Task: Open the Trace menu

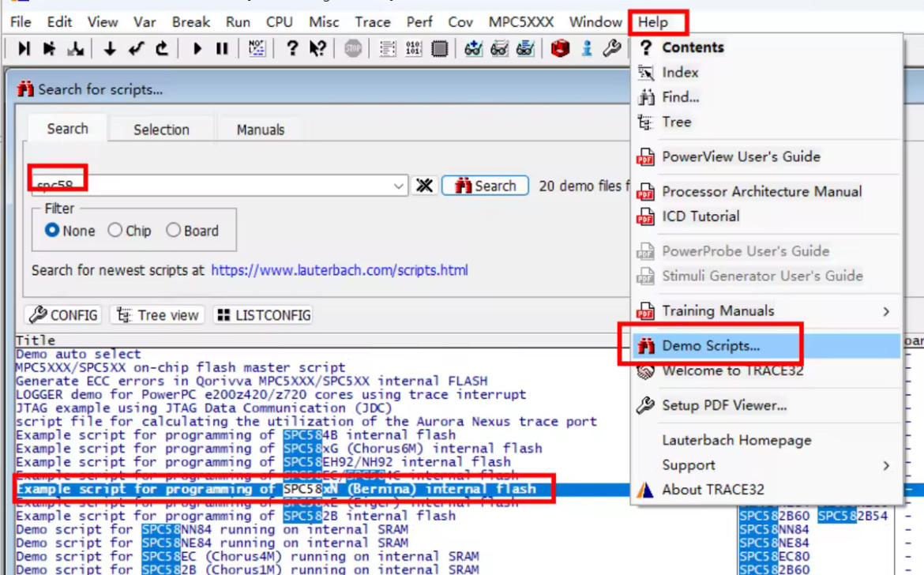Action: [x=373, y=22]
